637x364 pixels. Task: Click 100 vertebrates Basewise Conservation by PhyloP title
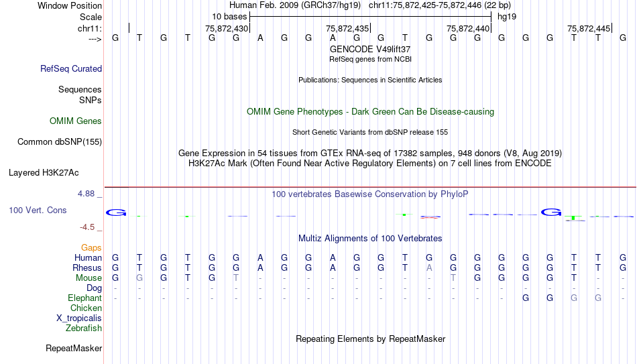pyautogui.click(x=370, y=194)
